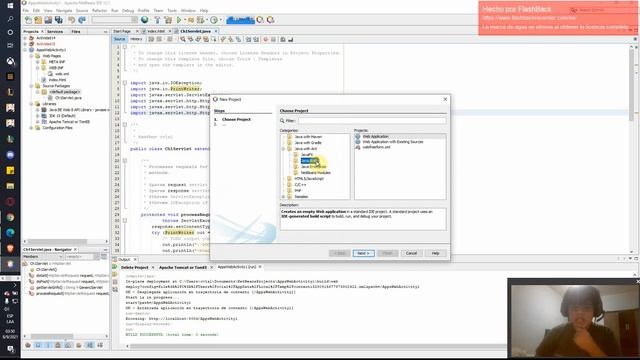Click the Save All toolbar icon
The image size is (640, 360).
(x=59, y=20)
